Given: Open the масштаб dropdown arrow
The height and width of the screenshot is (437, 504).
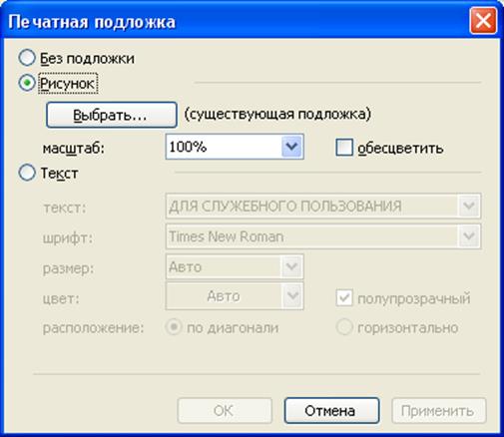Looking at the screenshot, I should 291,147.
